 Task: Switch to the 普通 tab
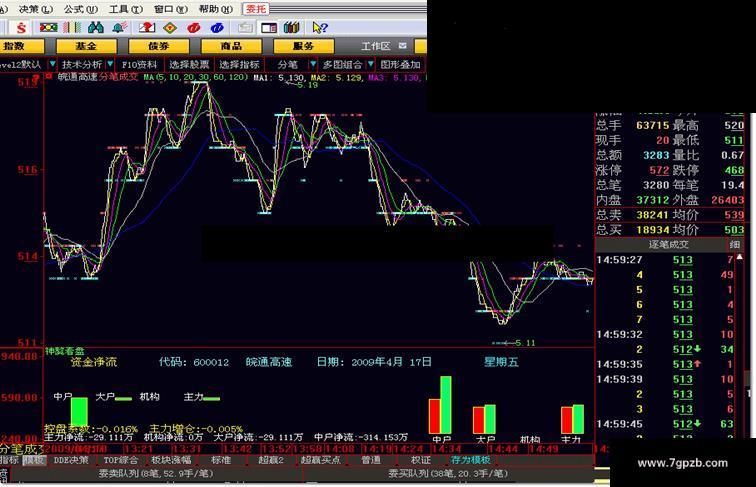(x=371, y=460)
